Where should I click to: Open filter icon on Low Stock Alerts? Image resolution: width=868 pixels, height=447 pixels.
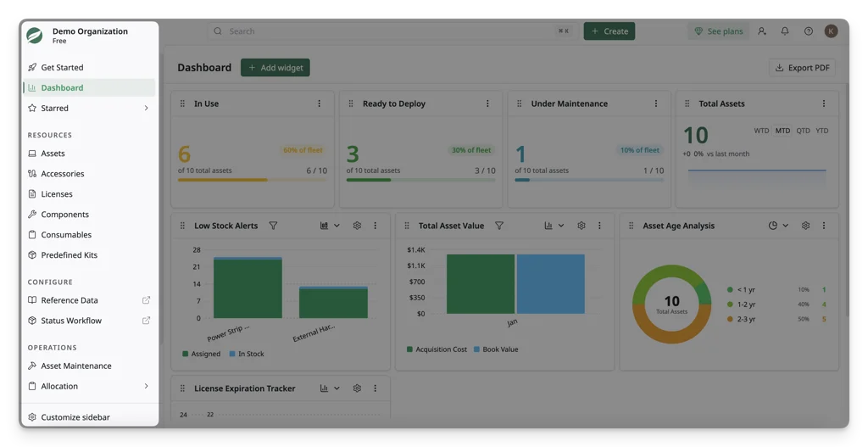(x=273, y=226)
